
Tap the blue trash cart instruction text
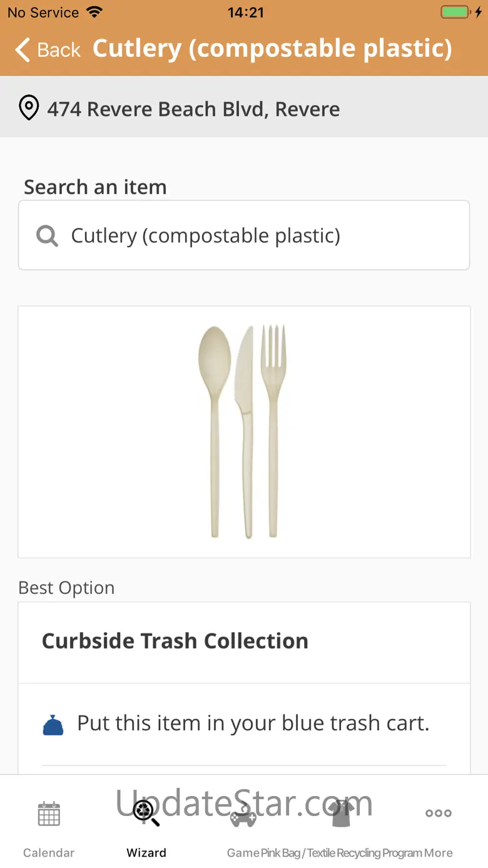click(x=253, y=723)
